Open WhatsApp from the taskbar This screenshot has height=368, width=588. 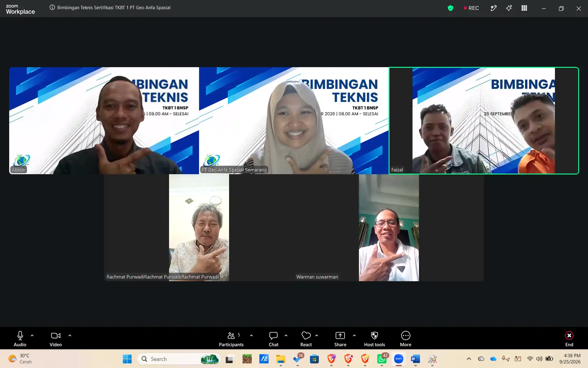coord(382,359)
